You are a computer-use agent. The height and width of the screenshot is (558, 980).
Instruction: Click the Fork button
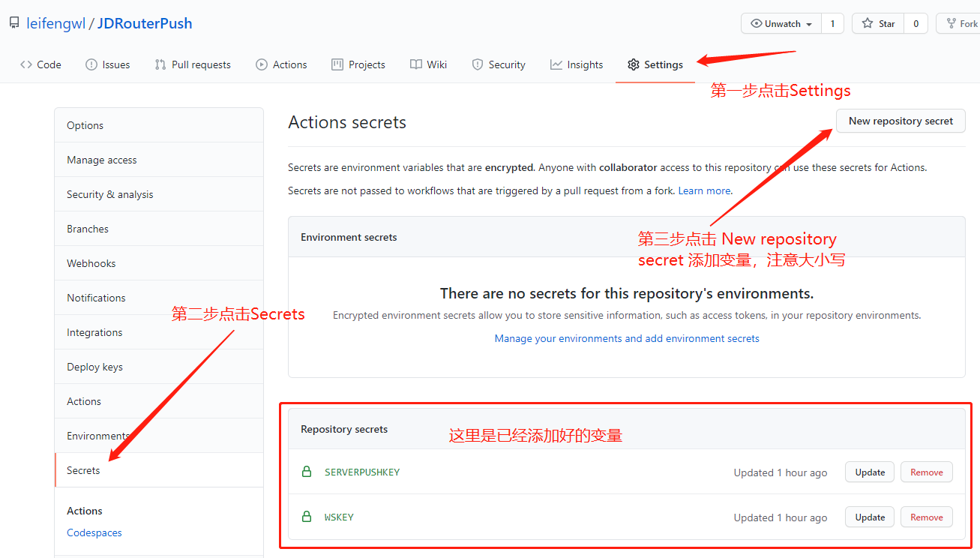(960, 23)
